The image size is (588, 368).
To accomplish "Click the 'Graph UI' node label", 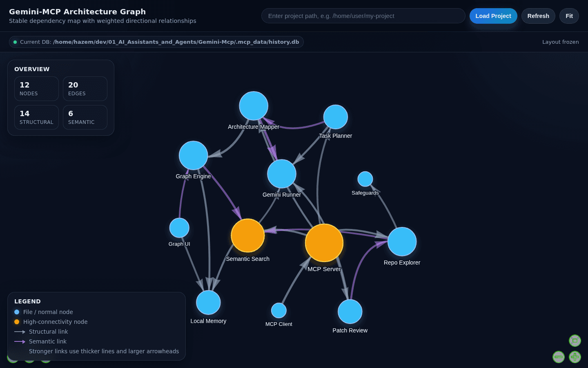I will (x=179, y=244).
